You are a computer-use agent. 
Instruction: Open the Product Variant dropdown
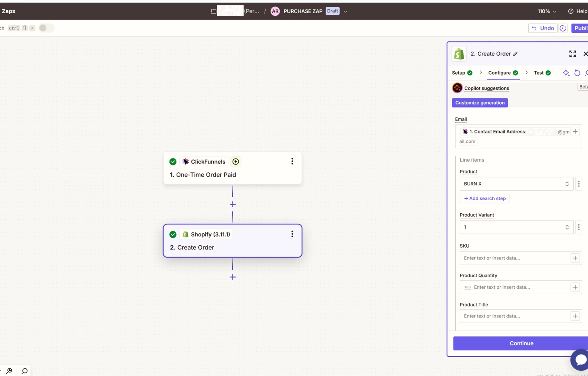(x=516, y=227)
